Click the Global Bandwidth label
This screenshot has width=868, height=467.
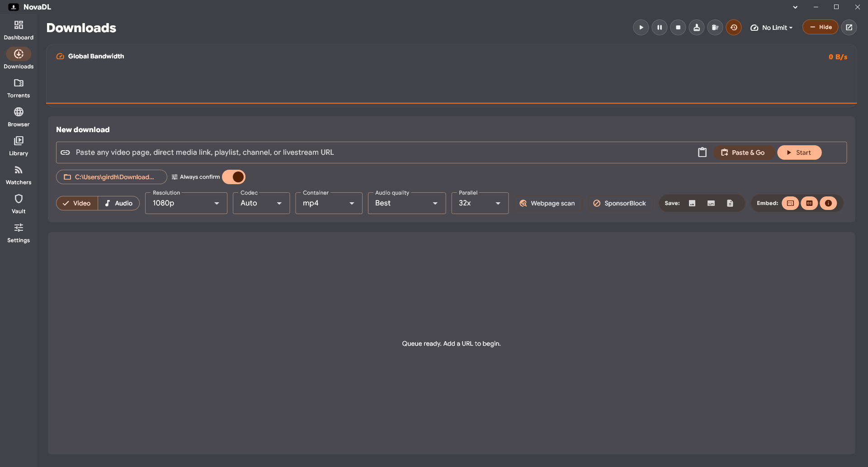click(96, 56)
